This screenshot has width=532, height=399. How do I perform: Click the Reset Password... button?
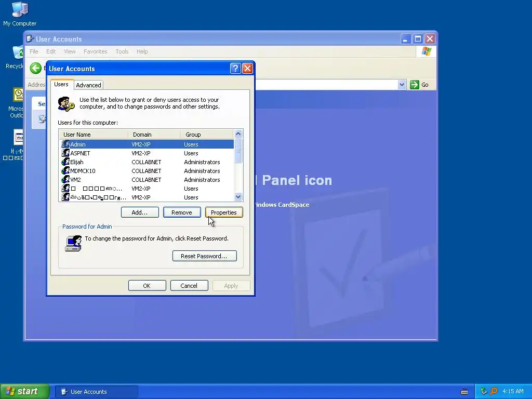[x=205, y=256]
